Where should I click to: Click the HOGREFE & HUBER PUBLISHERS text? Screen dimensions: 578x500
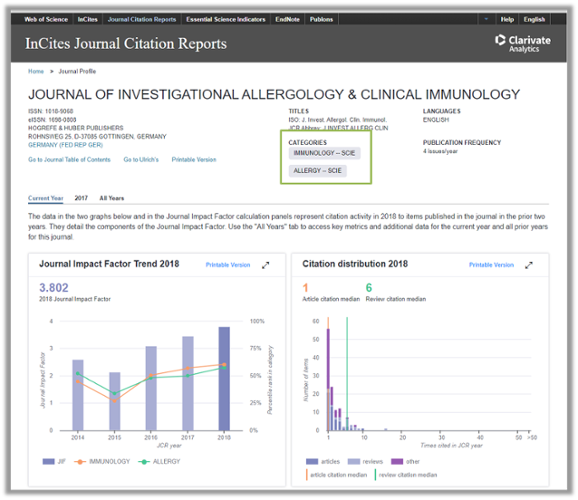[x=76, y=128]
